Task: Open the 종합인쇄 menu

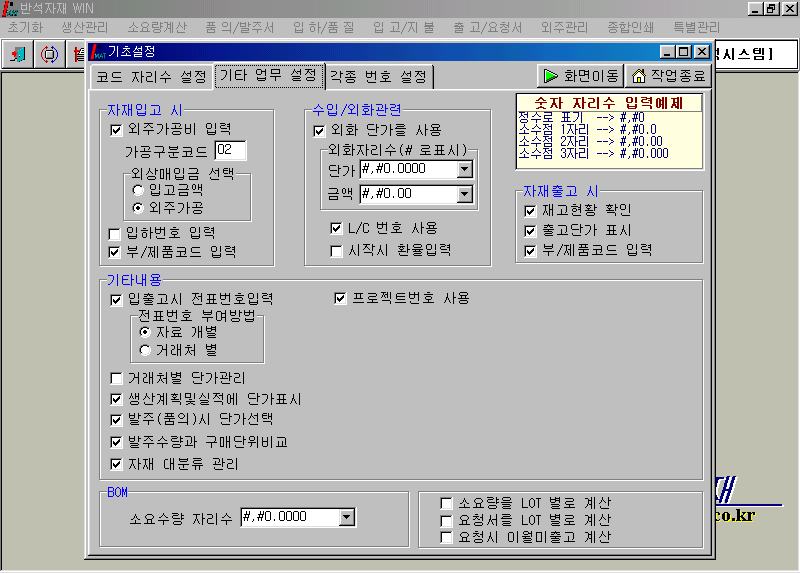Action: [631, 27]
